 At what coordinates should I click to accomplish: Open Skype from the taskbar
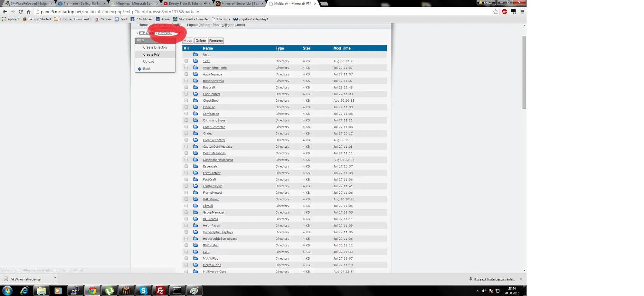[x=143, y=291]
